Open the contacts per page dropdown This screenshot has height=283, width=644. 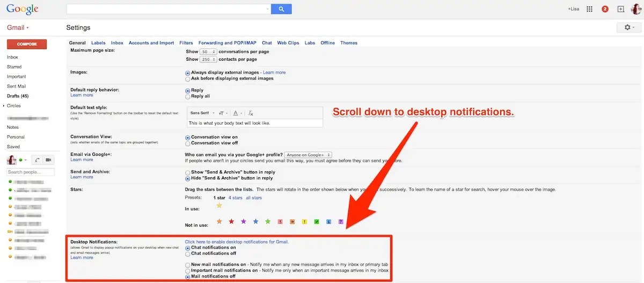[x=208, y=60]
